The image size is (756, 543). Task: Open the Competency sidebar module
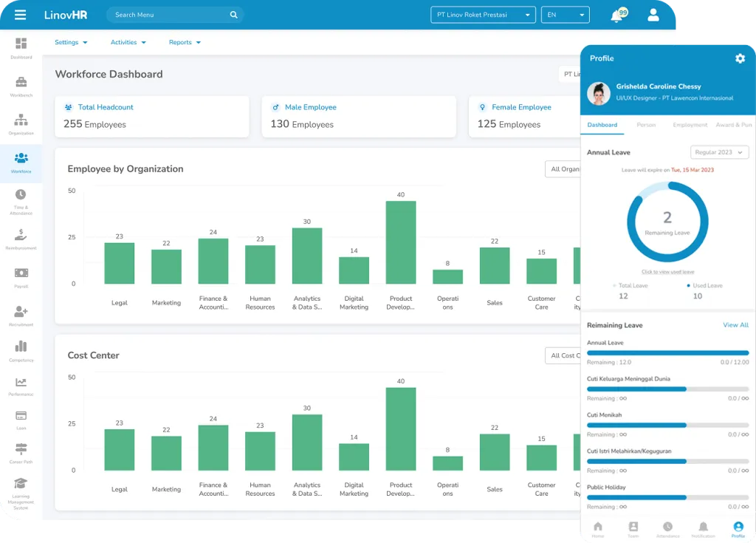(21, 349)
